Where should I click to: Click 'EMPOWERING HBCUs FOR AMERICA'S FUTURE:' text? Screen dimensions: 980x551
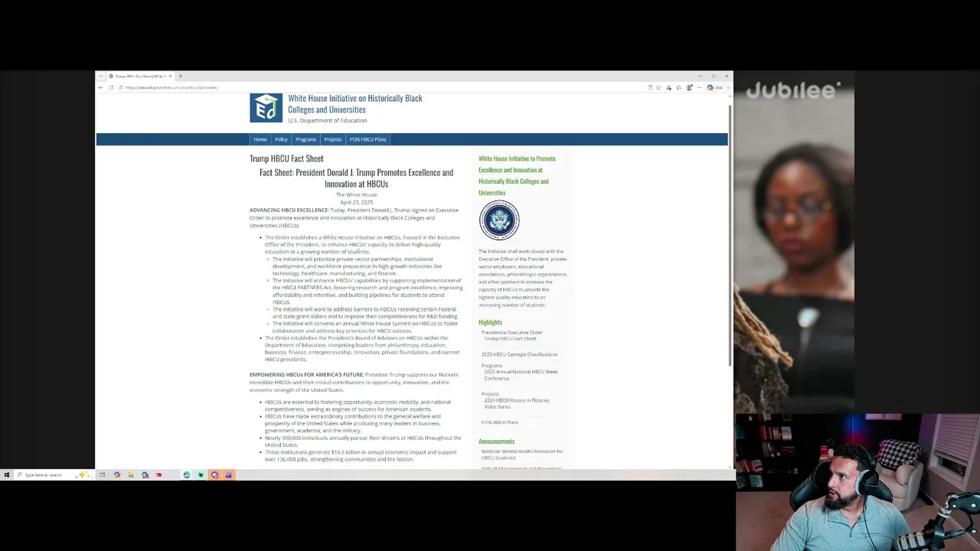(306, 374)
